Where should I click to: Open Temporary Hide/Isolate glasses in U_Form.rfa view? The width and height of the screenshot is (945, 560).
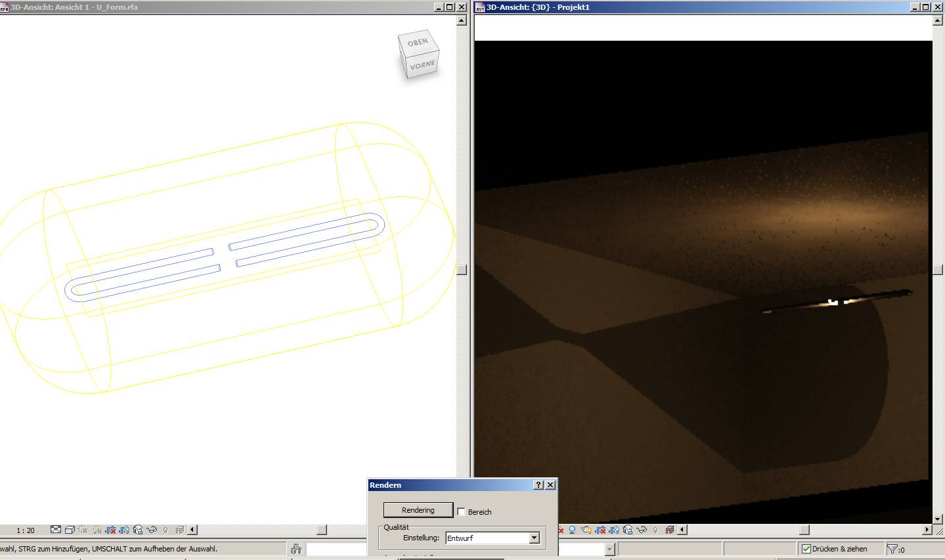point(152,530)
